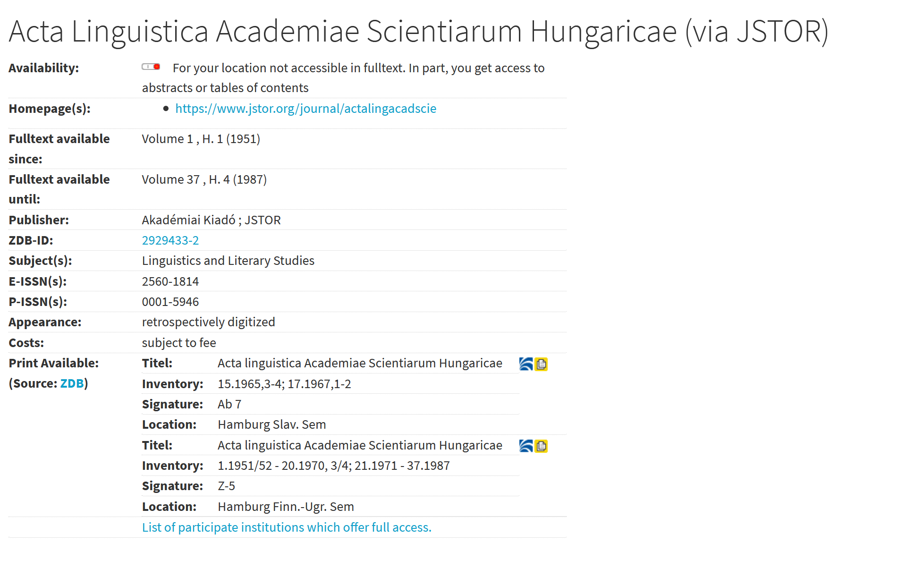Open the JSTOR journal homepage link
924x577 pixels.
coord(305,109)
